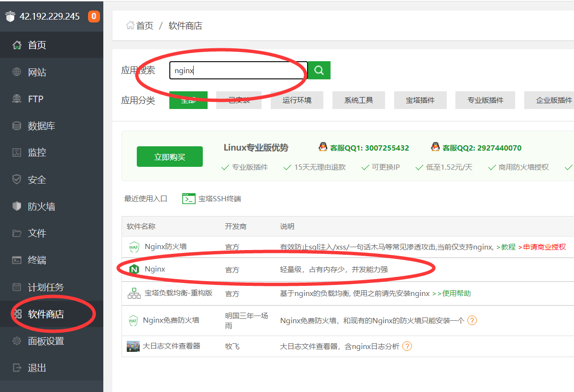Click the >教程 link in Nginx防火墙 row
Screen dimensions: 574x392
click(x=506, y=247)
